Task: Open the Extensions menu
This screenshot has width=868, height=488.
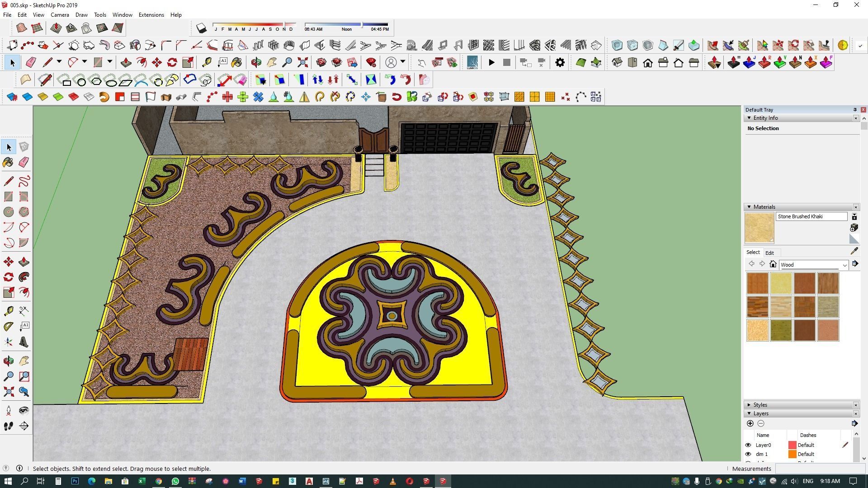Action: (x=151, y=15)
